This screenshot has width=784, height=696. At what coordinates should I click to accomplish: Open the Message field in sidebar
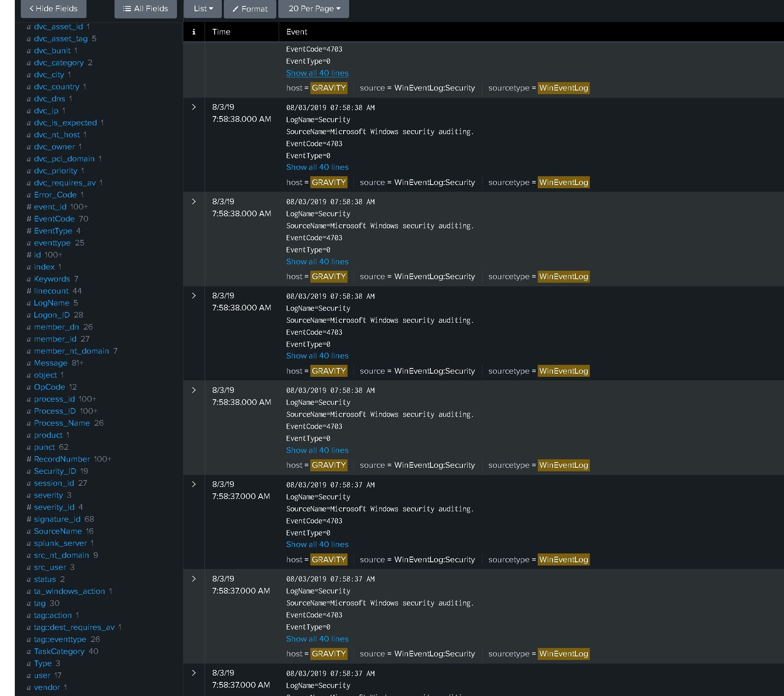pos(50,363)
